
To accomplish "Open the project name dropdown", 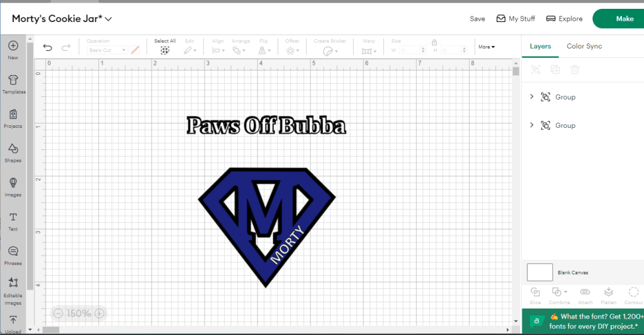I will point(108,19).
